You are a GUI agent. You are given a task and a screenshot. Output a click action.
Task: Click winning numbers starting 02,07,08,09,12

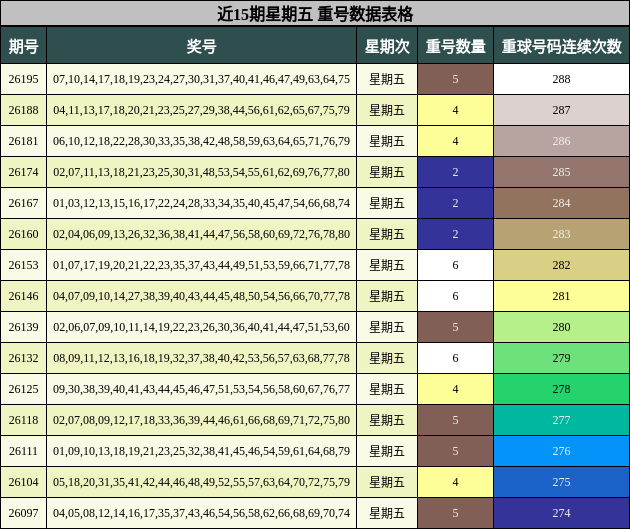coord(201,420)
